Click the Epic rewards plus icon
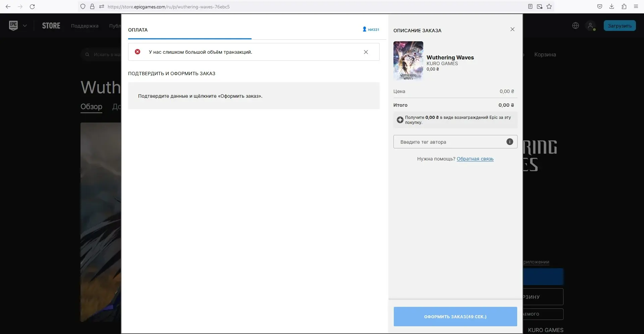The width and height of the screenshot is (644, 334). (400, 120)
